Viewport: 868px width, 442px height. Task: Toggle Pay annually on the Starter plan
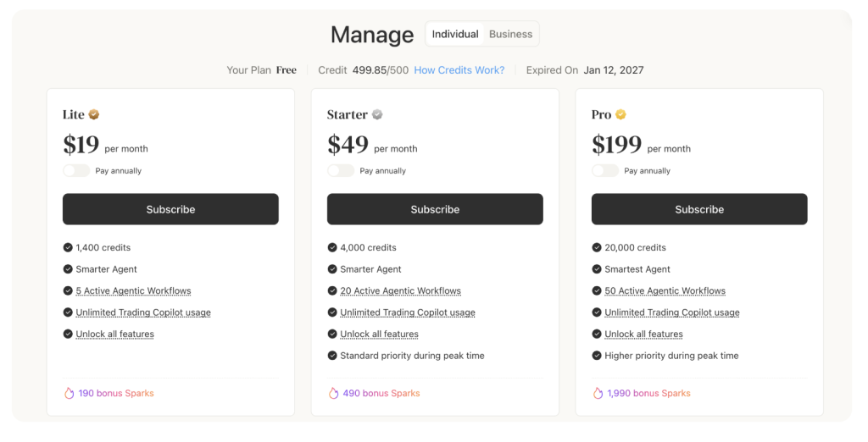click(341, 171)
